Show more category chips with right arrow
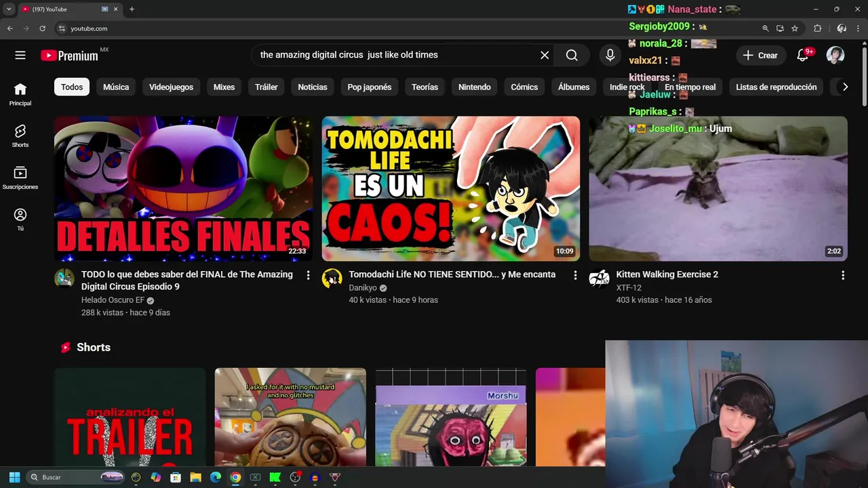Viewport: 868px width, 488px height. tap(845, 87)
